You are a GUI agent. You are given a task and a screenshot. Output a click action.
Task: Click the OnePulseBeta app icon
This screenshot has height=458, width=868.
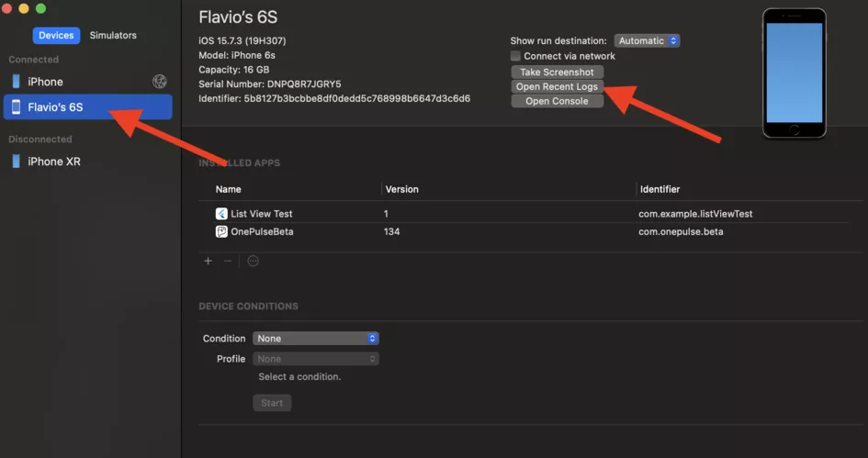[221, 231]
